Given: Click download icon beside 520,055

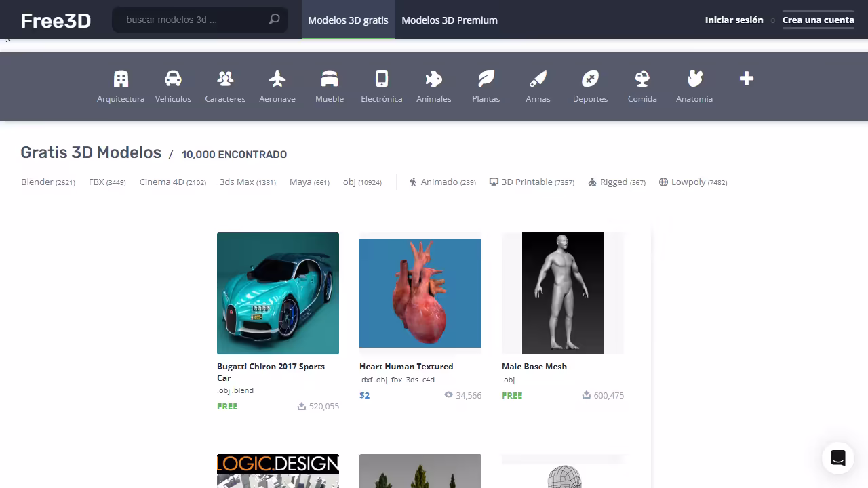Looking at the screenshot, I should [302, 406].
